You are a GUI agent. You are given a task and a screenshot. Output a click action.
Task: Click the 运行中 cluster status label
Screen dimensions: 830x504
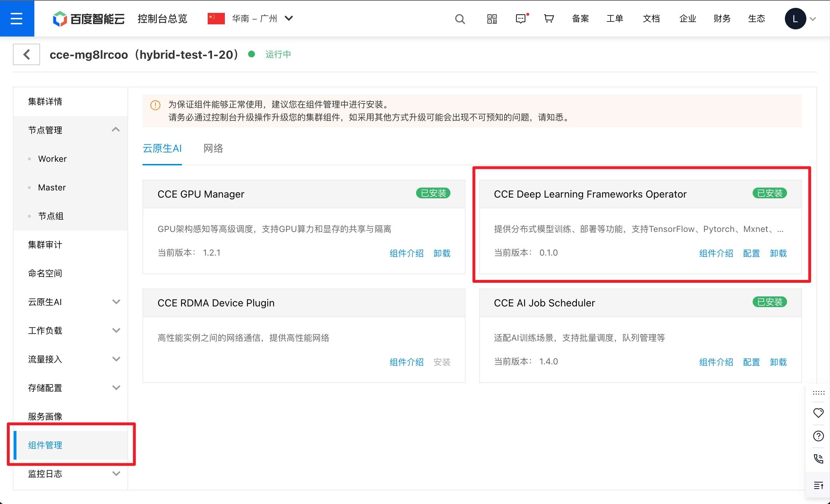278,54
